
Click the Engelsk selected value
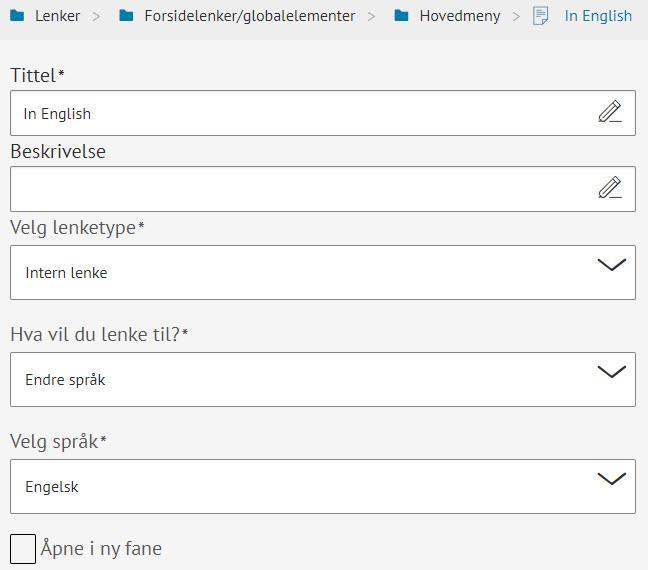[53, 487]
